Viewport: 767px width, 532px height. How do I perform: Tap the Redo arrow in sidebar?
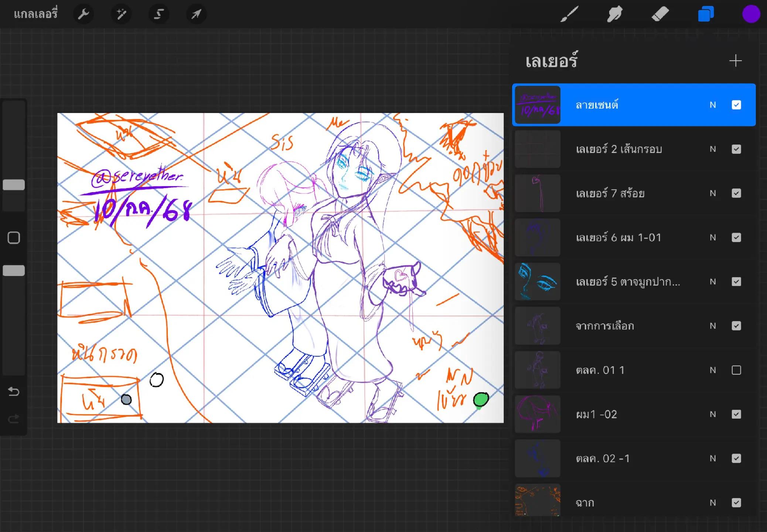pyautogui.click(x=14, y=419)
